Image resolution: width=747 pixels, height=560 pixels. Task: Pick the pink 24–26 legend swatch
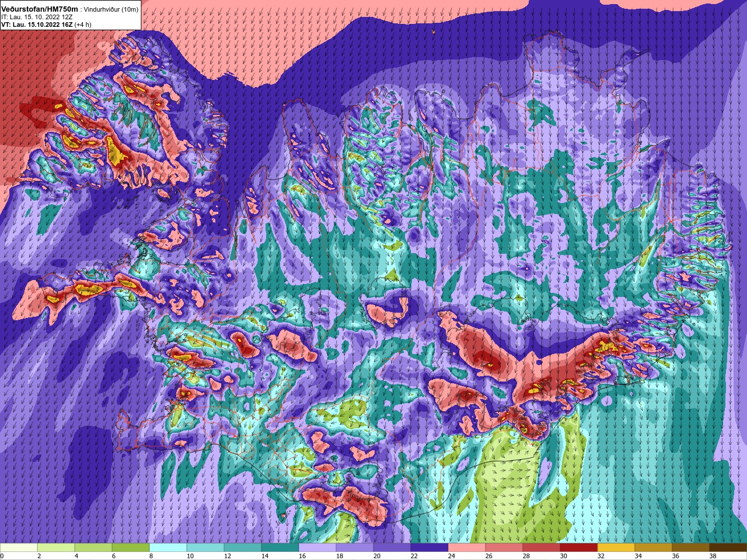coord(467,548)
